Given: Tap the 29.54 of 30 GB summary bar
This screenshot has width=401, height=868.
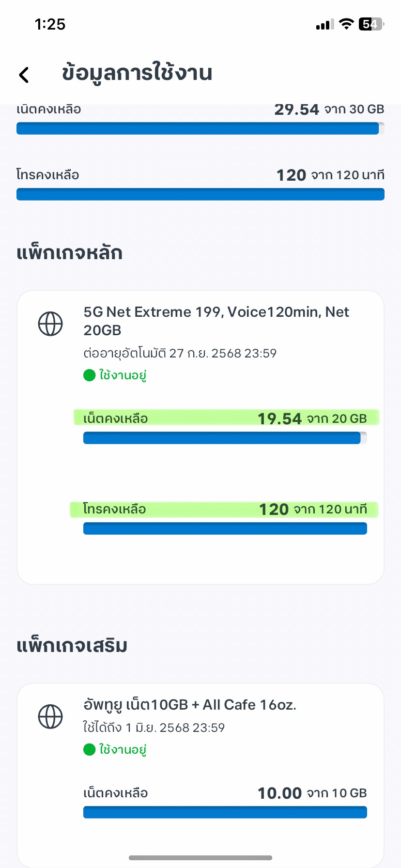Looking at the screenshot, I should 200,128.
